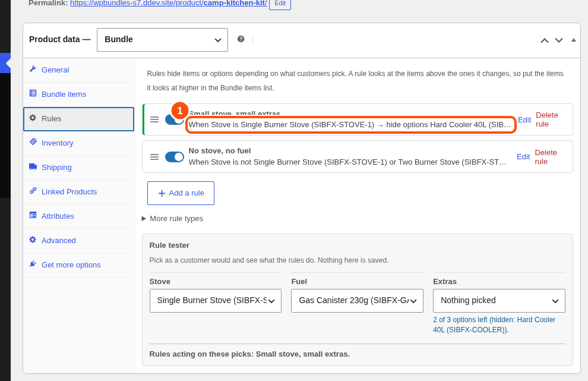Image resolution: width=588 pixels, height=381 pixels.
Task: Click the 'Rules acting on these picks' text
Action: pyautogui.click(x=249, y=354)
